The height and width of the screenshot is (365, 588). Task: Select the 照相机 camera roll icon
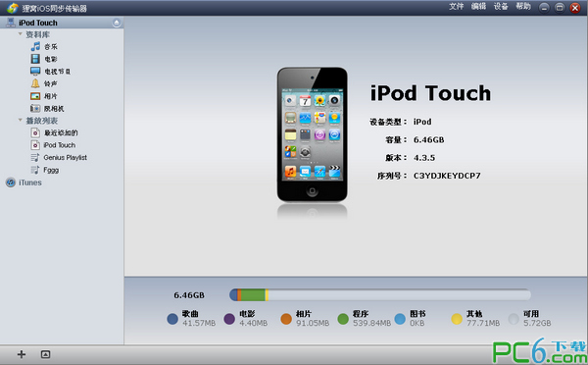[x=35, y=109]
